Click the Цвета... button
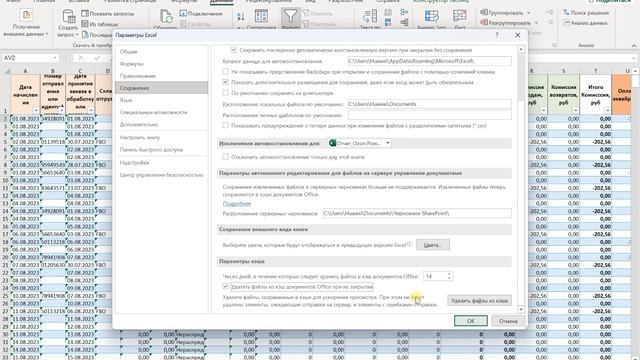The image size is (640, 360). click(433, 245)
